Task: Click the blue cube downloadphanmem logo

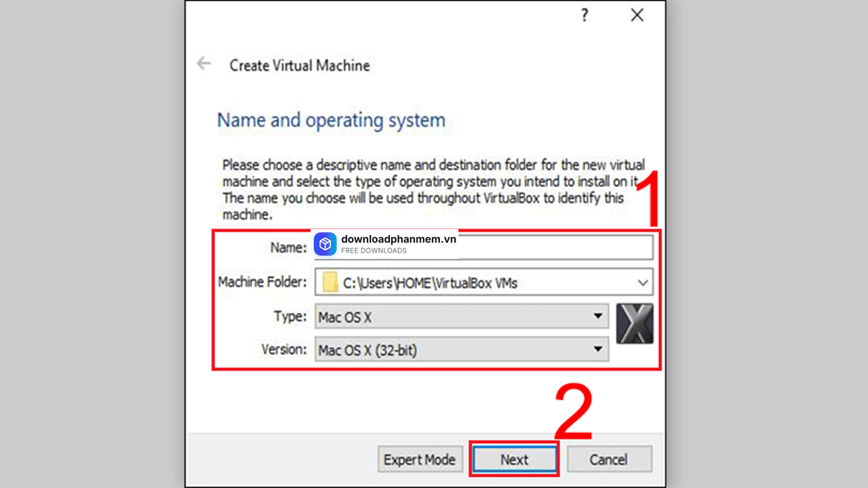Action: tap(325, 244)
